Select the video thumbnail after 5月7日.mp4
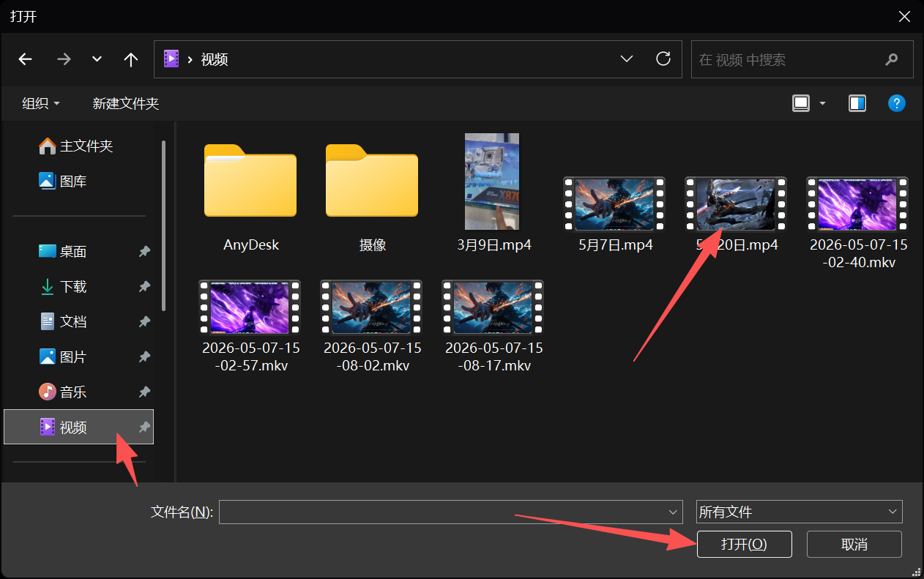 [736, 204]
